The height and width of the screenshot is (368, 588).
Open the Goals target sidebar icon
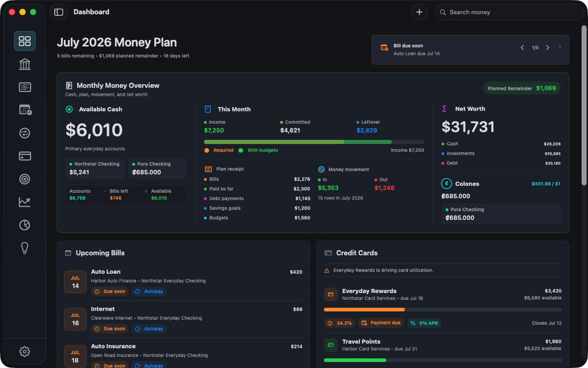[25, 179]
